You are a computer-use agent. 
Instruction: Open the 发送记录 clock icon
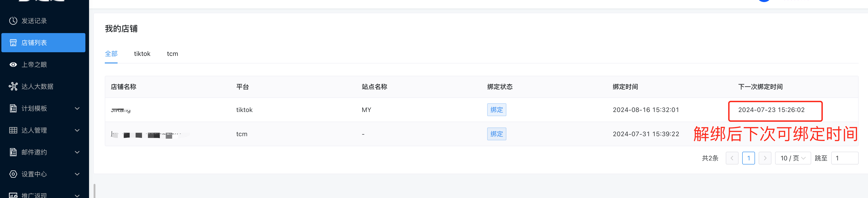pos(13,21)
